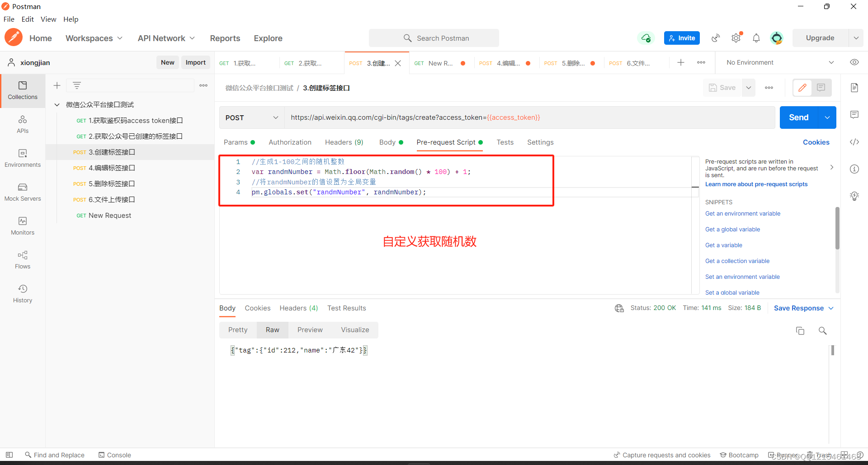
Task: Open the Mock Servers sidebar panel
Action: coord(23,193)
